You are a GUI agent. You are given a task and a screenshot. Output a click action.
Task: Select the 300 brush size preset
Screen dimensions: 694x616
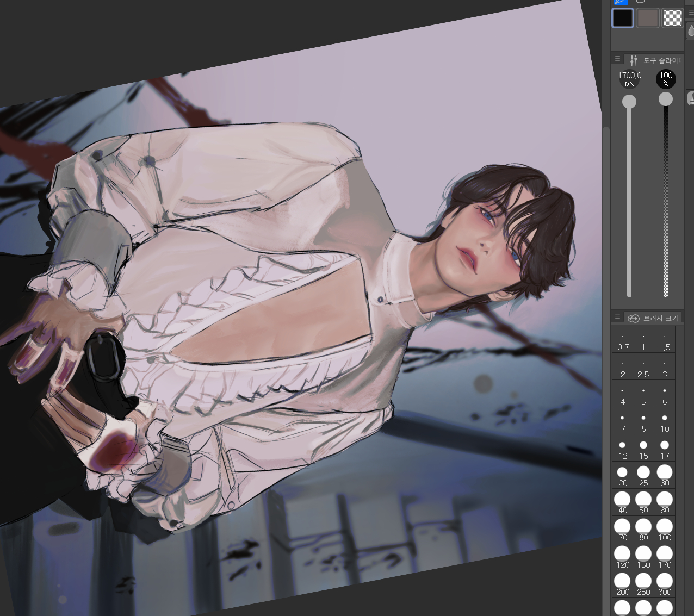[x=665, y=584]
